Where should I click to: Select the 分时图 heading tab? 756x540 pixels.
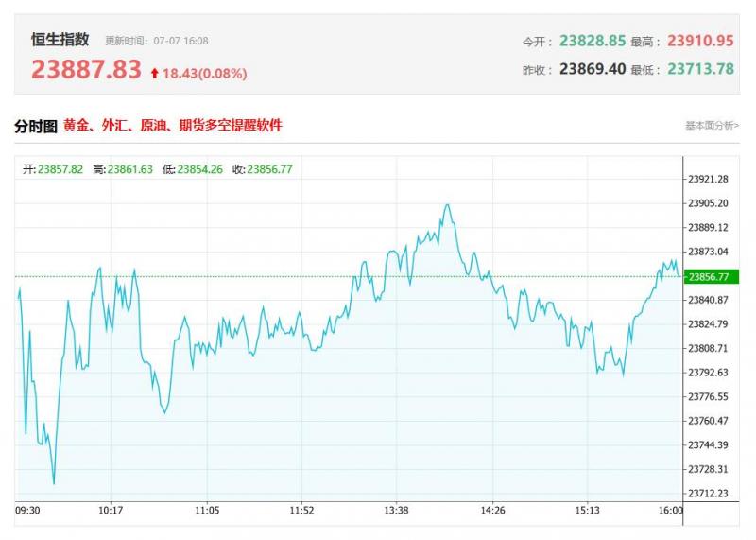(x=36, y=126)
